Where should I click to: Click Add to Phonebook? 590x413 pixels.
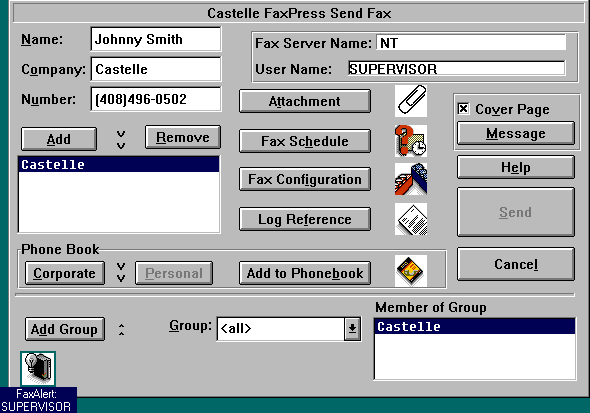coord(305,273)
